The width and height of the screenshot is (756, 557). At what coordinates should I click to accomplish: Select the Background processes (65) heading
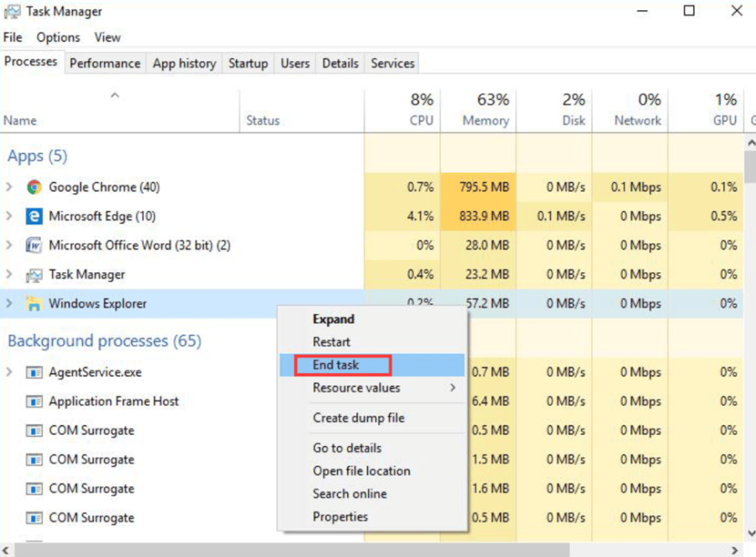tap(104, 341)
